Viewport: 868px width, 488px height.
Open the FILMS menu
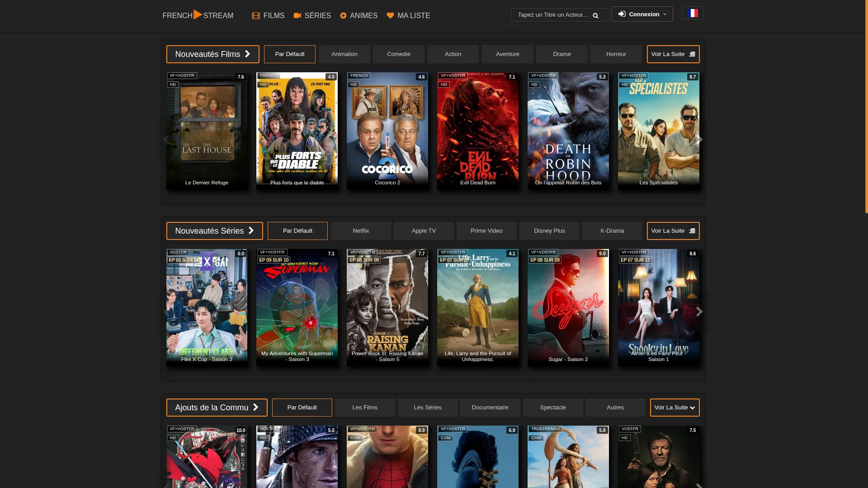point(268,15)
